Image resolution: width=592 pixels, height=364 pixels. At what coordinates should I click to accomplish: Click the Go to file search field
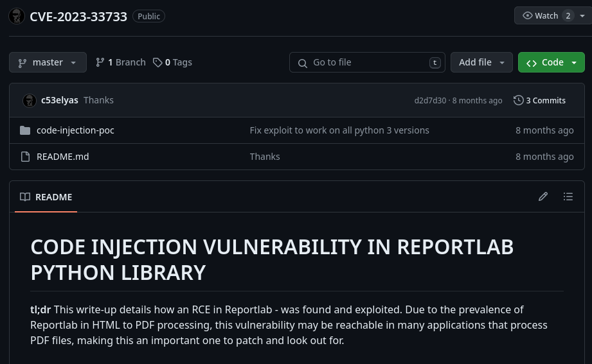coord(367,62)
